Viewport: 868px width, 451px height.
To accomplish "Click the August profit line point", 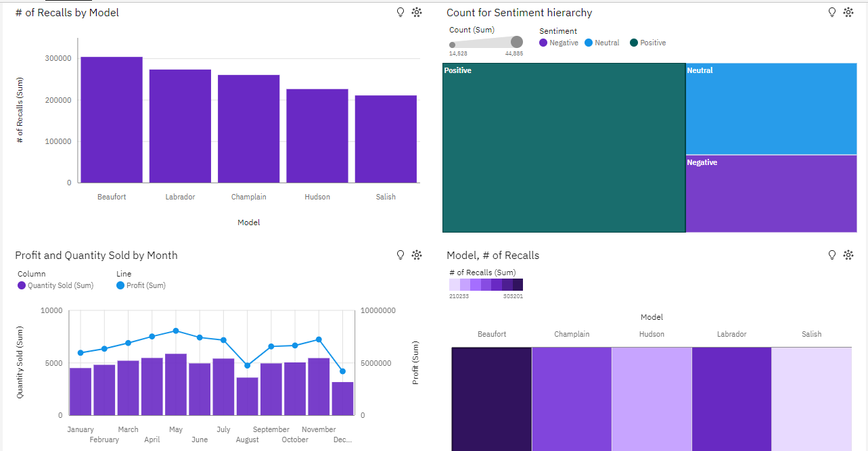I will [x=247, y=365].
